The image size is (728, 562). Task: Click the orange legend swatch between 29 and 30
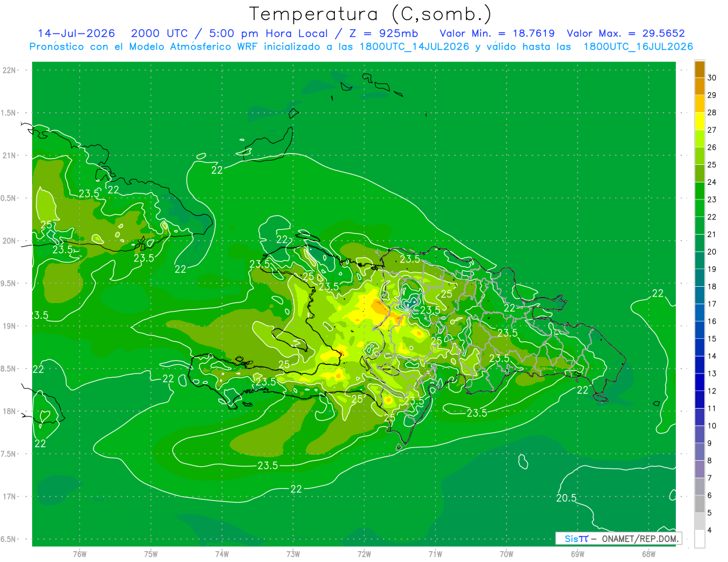click(699, 86)
